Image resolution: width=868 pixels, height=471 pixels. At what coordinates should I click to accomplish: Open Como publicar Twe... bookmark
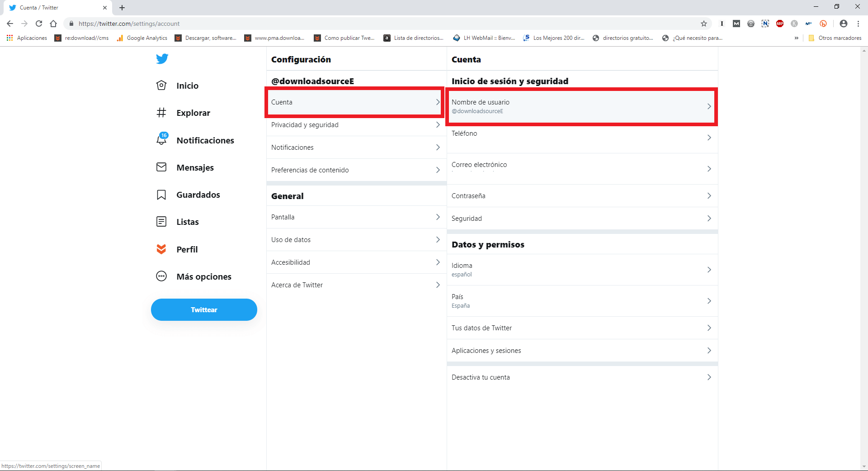(x=344, y=38)
